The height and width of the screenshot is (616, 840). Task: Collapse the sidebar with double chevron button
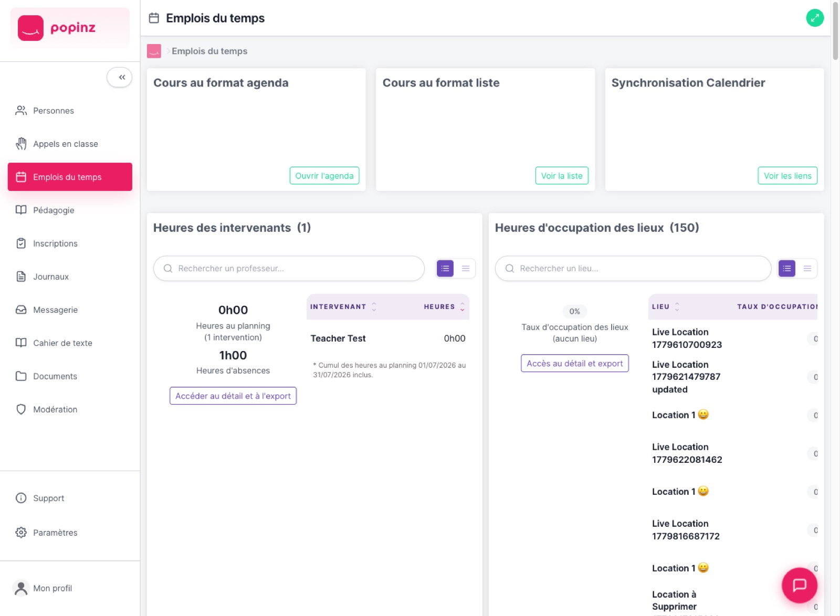pyautogui.click(x=120, y=77)
